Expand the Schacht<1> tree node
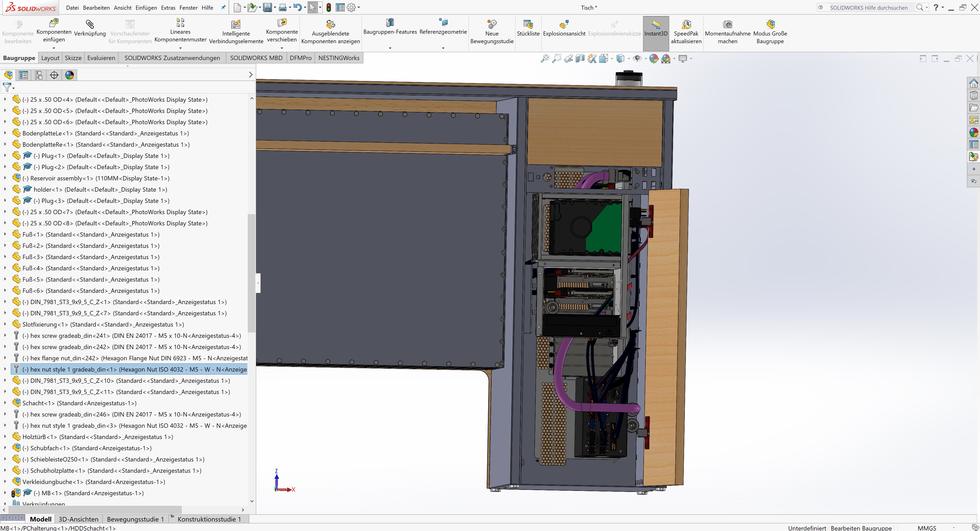Image resolution: width=980 pixels, height=531 pixels. pos(5,403)
